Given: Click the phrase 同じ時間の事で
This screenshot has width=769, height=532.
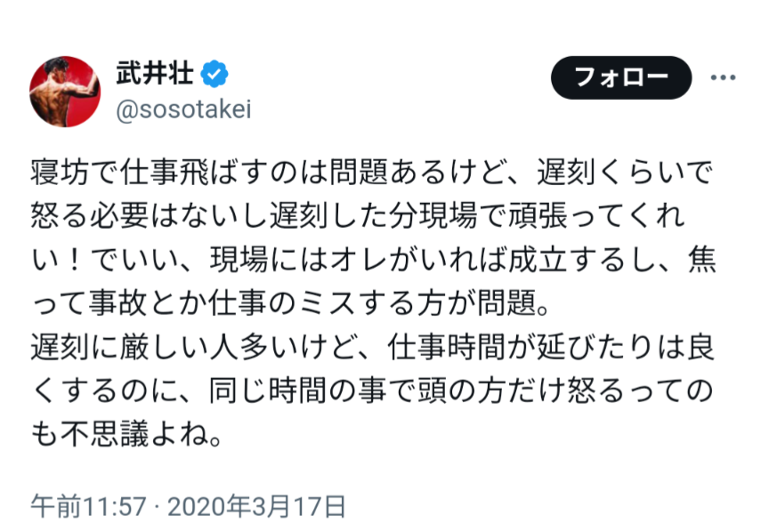Looking at the screenshot, I should [312, 391].
